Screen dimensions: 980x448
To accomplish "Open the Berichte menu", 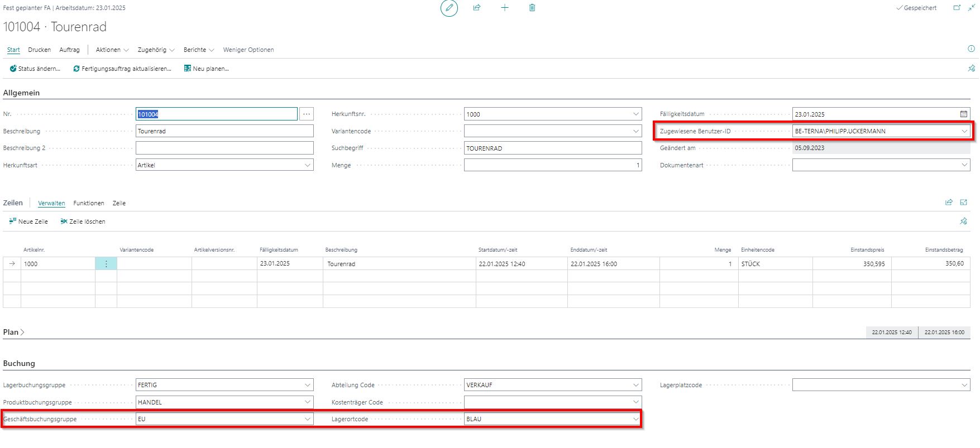I will 199,50.
